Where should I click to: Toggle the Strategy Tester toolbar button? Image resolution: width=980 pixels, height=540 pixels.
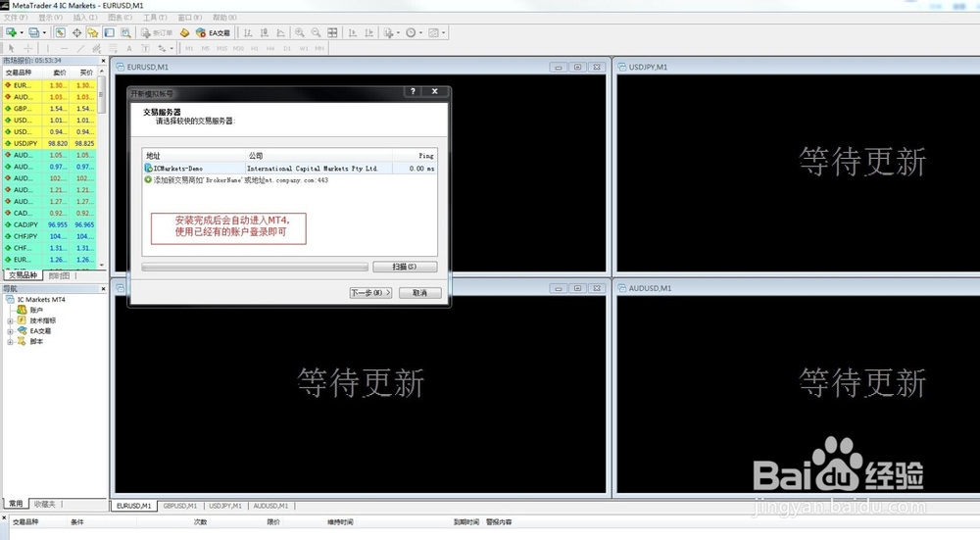[125, 32]
